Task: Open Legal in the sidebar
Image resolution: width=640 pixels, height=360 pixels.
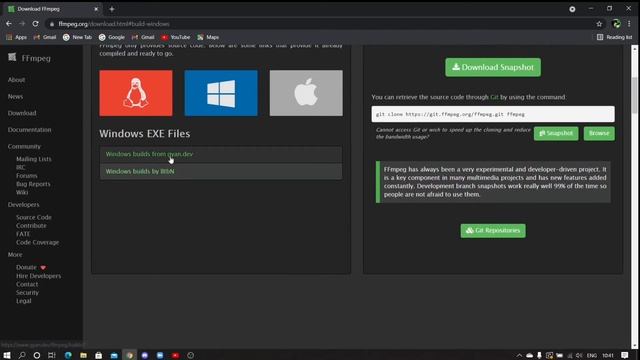Action: [24, 301]
